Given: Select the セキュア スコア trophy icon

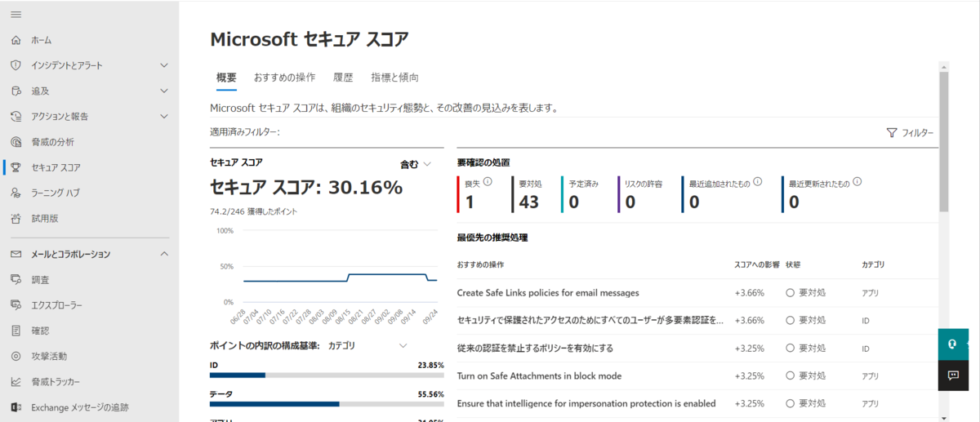Looking at the screenshot, I should pos(16,167).
